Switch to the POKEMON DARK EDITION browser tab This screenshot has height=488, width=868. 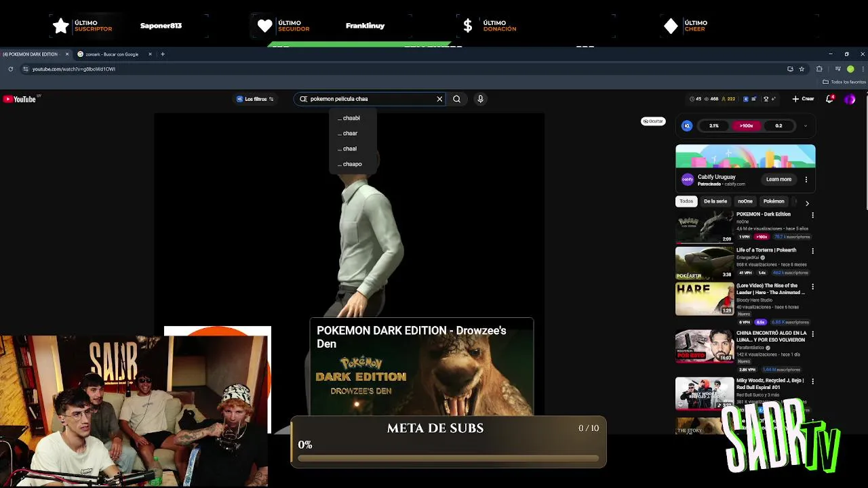click(x=33, y=54)
